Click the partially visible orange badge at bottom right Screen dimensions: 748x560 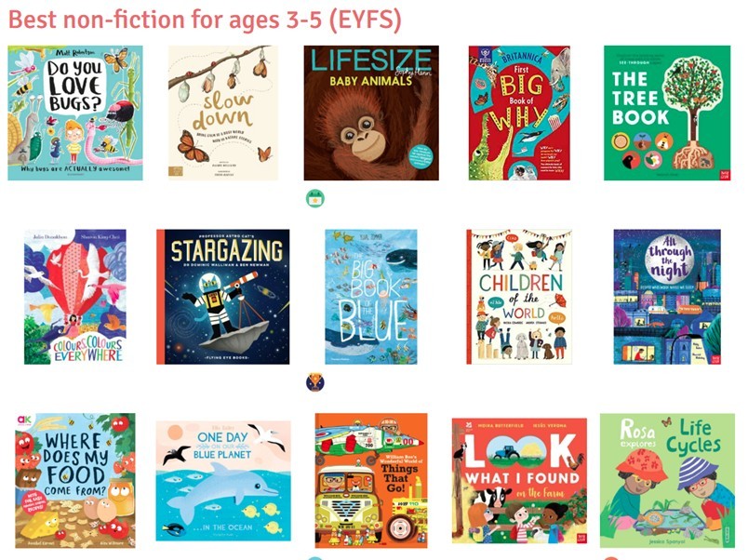[x=610, y=557]
